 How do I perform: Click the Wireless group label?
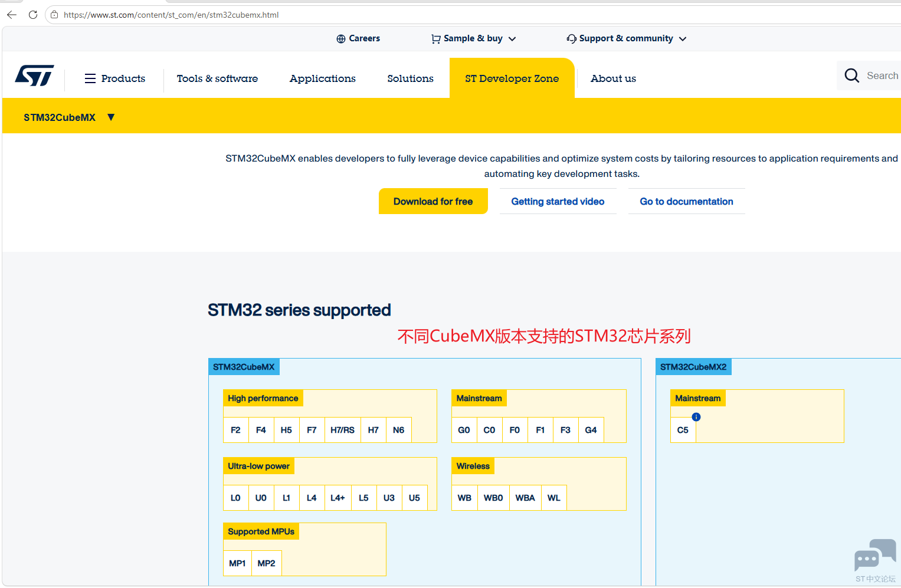point(473,466)
